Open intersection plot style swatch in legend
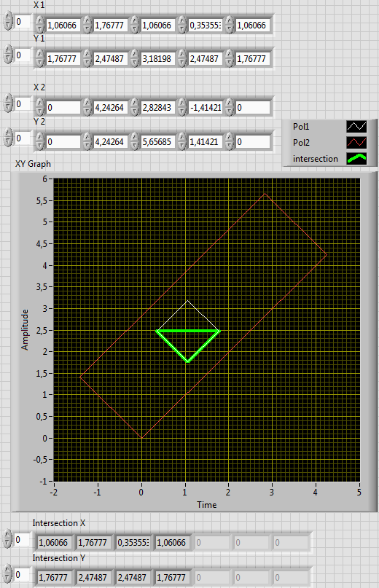Image resolution: width=379 pixels, height=588 pixels. (x=356, y=159)
